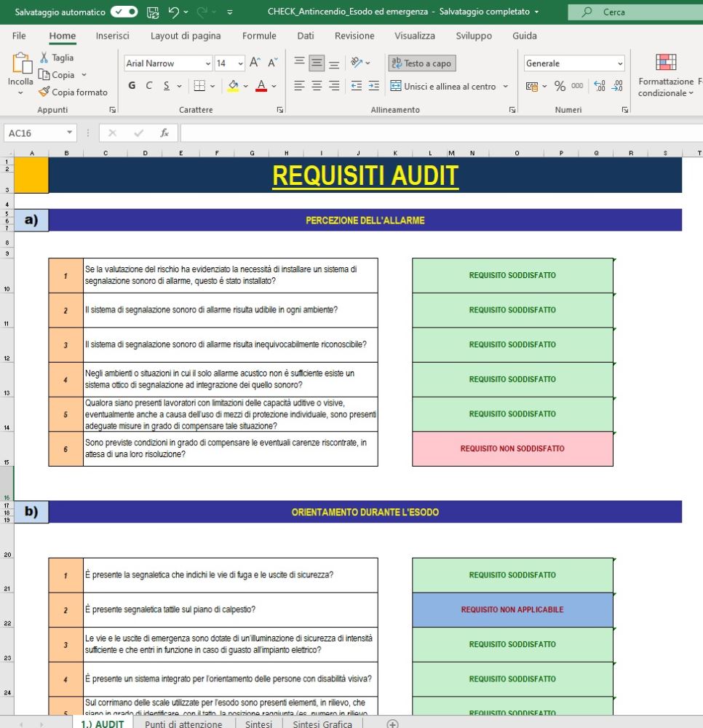Switch to the Formule tab
703x728 pixels.
point(259,36)
